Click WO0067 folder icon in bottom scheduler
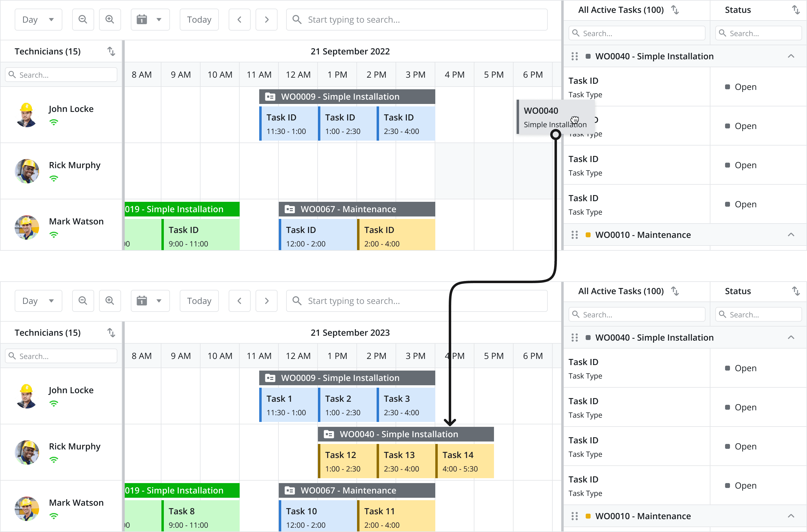 click(x=290, y=490)
